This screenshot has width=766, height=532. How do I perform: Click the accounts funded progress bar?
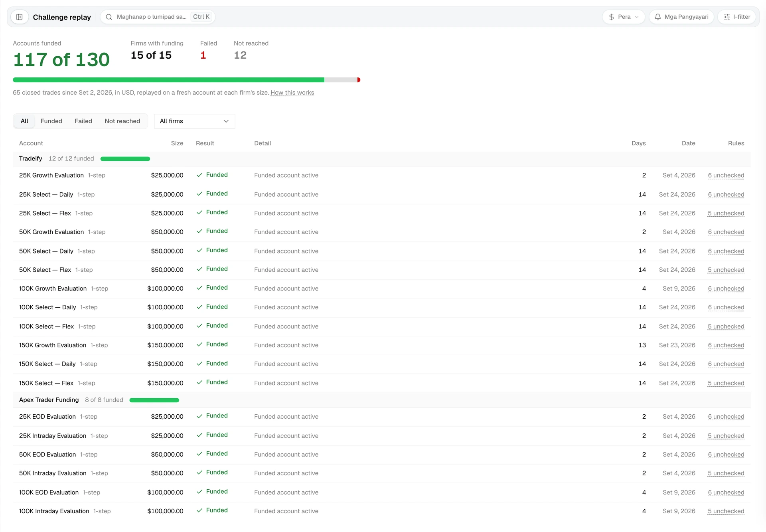click(187, 80)
